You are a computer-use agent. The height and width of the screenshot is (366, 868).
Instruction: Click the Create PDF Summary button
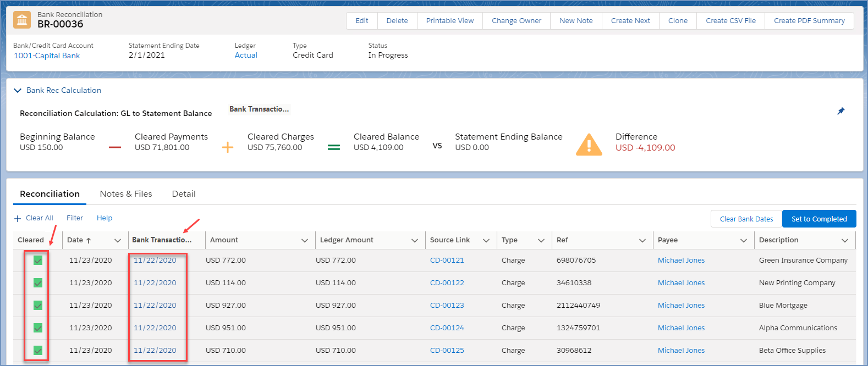coord(809,21)
